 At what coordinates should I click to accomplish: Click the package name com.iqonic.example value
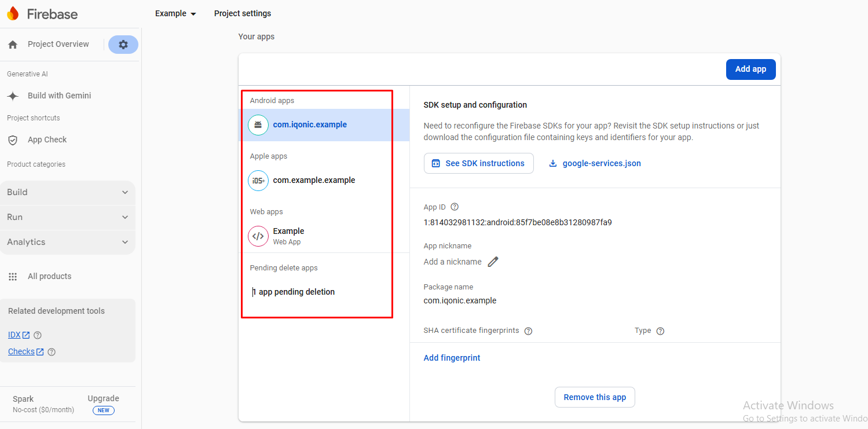pos(460,300)
